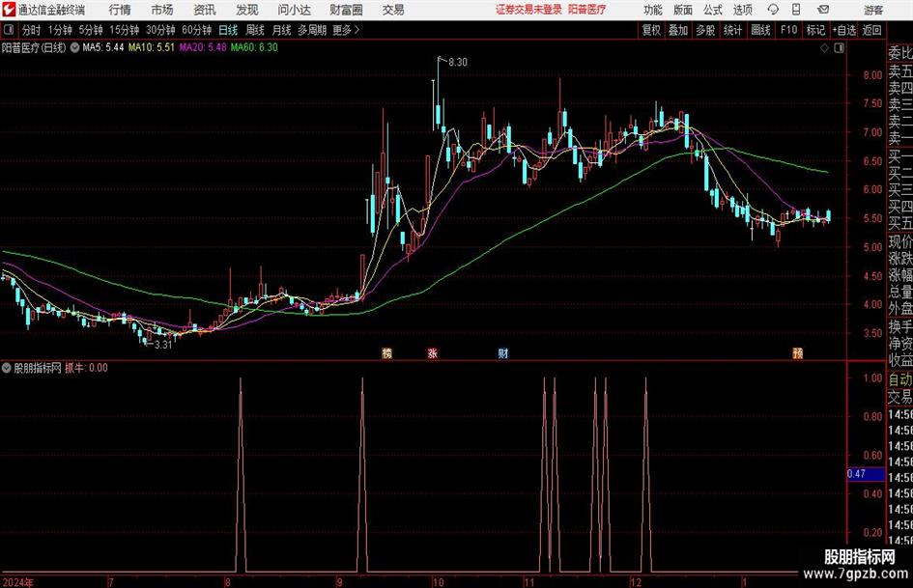This screenshot has height=588, width=913.
Task: Switch to 周线 weekly period
Action: [255, 30]
